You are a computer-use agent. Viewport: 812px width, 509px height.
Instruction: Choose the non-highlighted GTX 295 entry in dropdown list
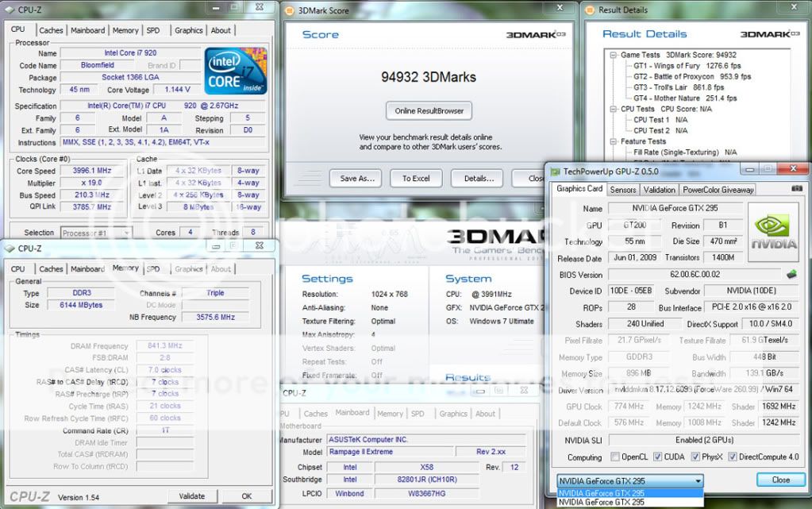[629, 502]
